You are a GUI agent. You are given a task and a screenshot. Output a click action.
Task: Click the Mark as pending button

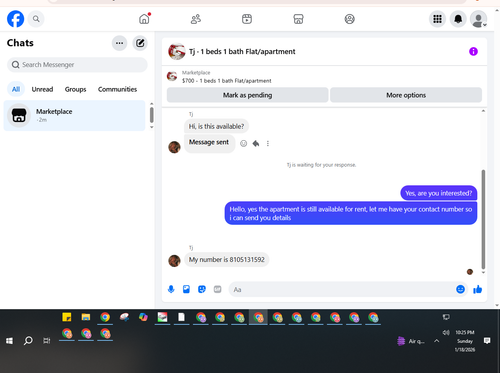click(x=247, y=95)
